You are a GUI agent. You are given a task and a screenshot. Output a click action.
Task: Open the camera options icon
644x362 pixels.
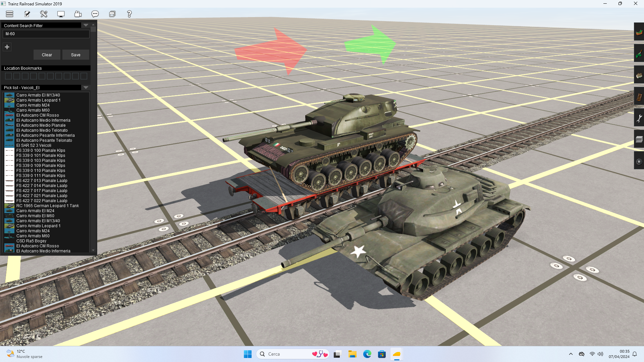click(x=78, y=14)
